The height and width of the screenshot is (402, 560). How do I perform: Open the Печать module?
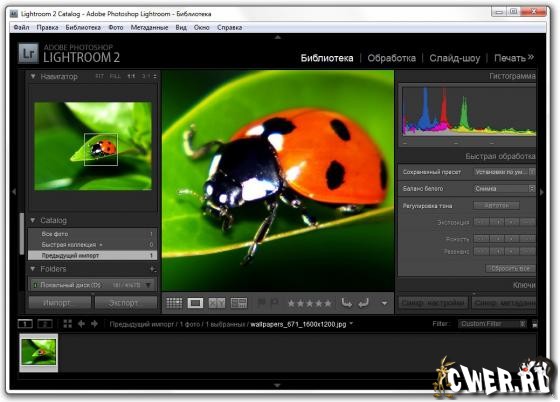point(510,58)
